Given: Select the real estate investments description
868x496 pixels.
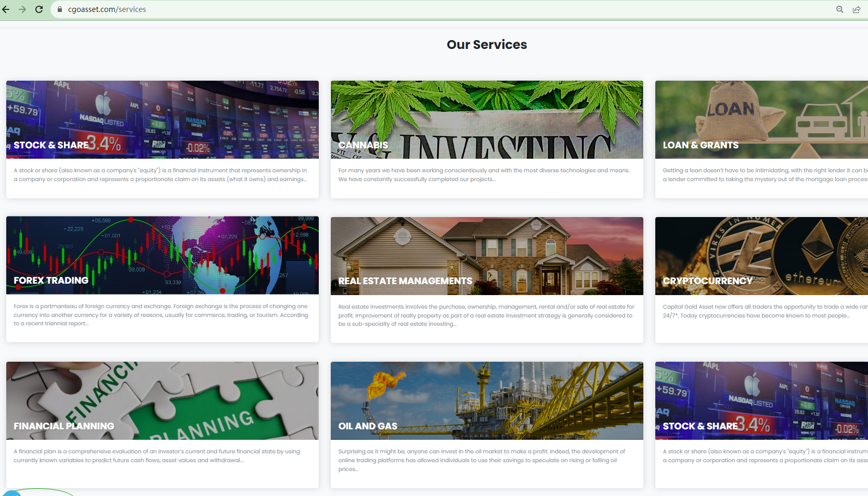Looking at the screenshot, I should coord(486,315).
